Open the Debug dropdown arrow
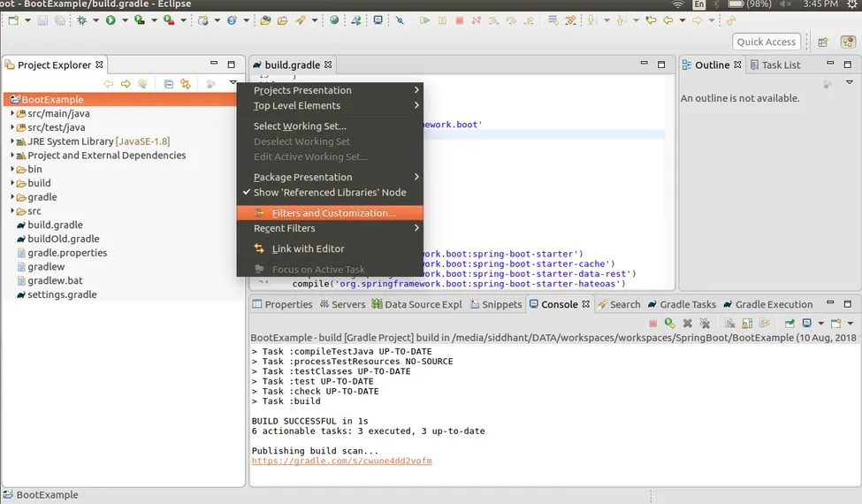The width and height of the screenshot is (862, 504). (95, 20)
